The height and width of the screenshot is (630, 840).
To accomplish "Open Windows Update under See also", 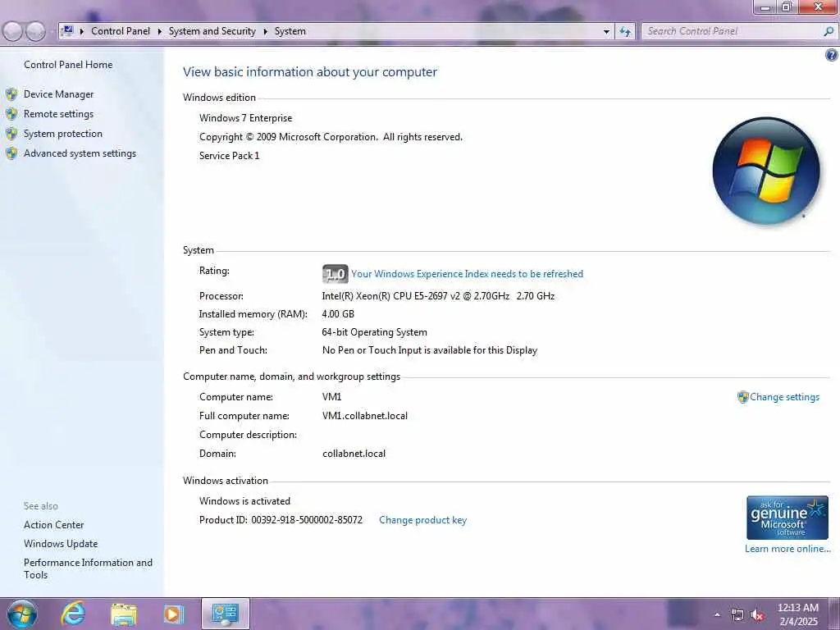I will 61,544.
